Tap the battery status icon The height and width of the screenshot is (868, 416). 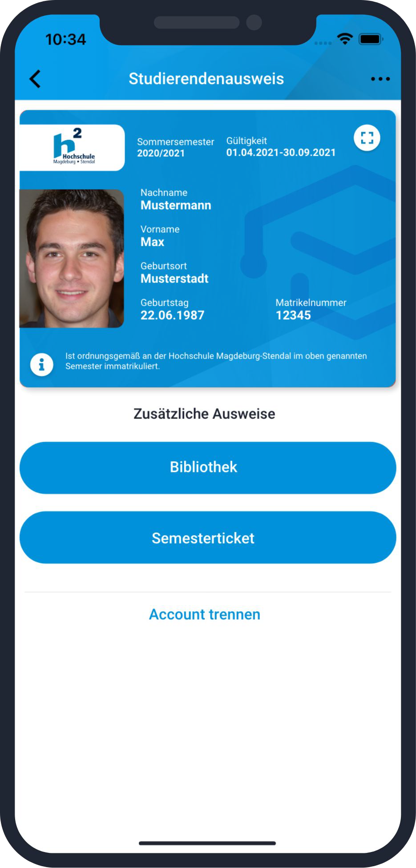pos(372,39)
